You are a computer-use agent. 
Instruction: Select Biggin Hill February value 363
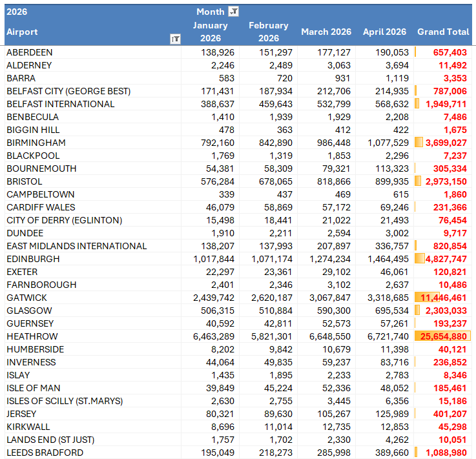point(285,130)
